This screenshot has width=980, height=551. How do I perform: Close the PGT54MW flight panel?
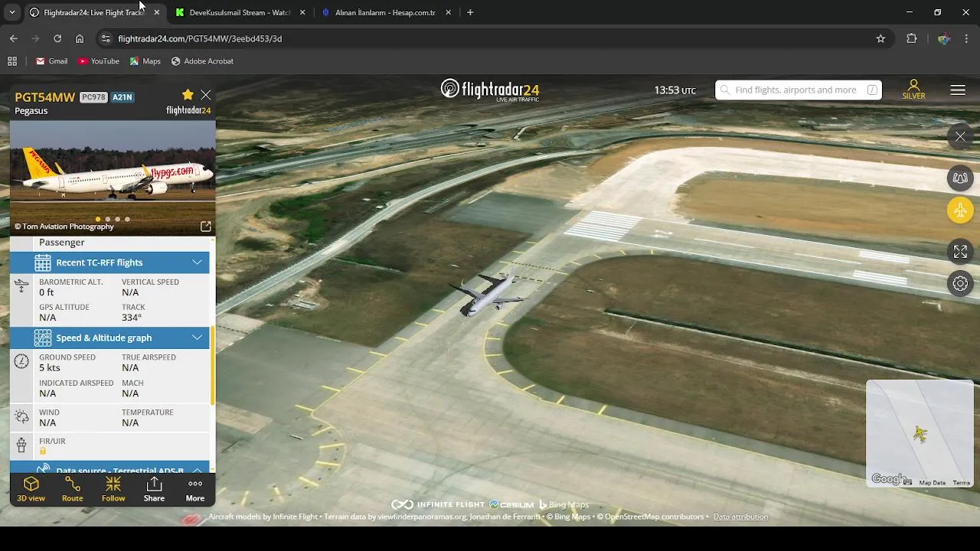[x=206, y=95]
